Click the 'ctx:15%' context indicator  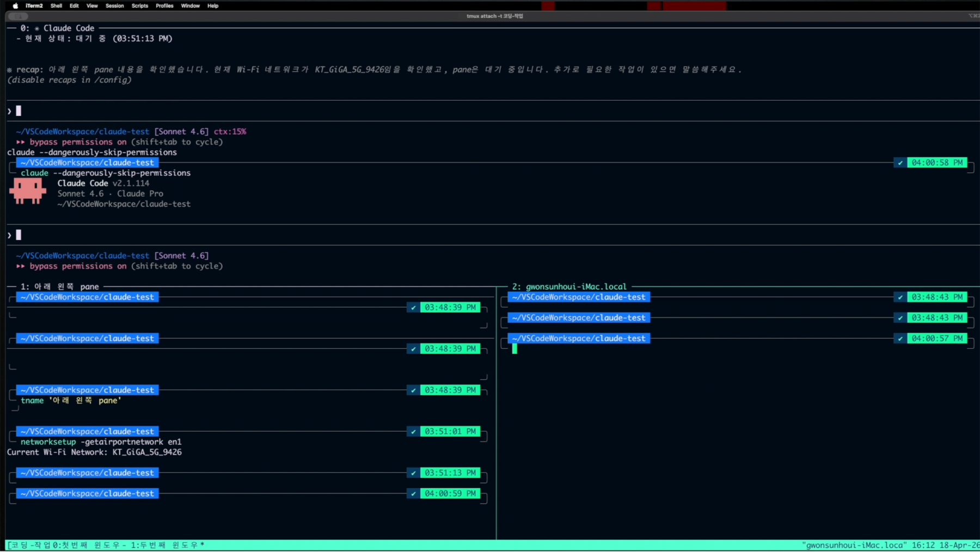pos(230,131)
